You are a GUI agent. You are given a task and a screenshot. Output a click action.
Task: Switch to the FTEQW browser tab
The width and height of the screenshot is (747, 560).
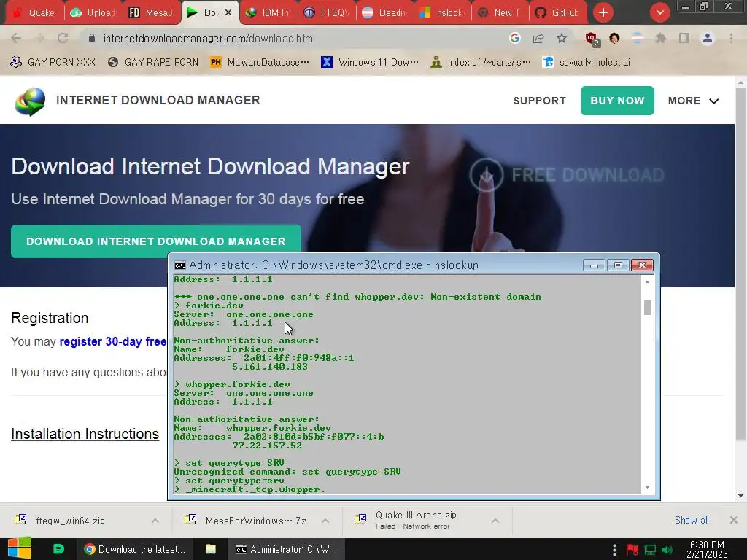pos(327,13)
